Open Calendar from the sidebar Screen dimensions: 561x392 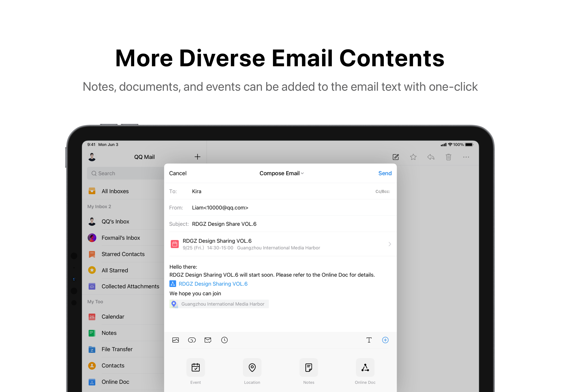(x=113, y=317)
